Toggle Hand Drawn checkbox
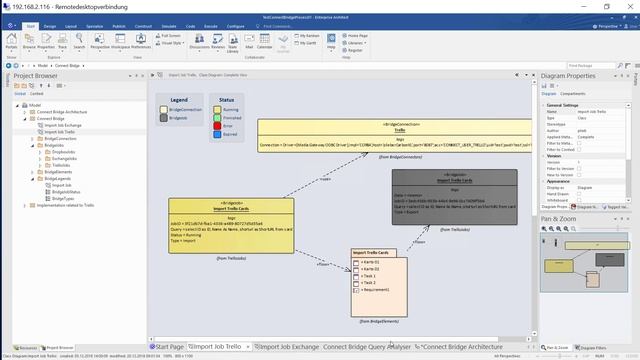640x360 pixels. [x=579, y=194]
